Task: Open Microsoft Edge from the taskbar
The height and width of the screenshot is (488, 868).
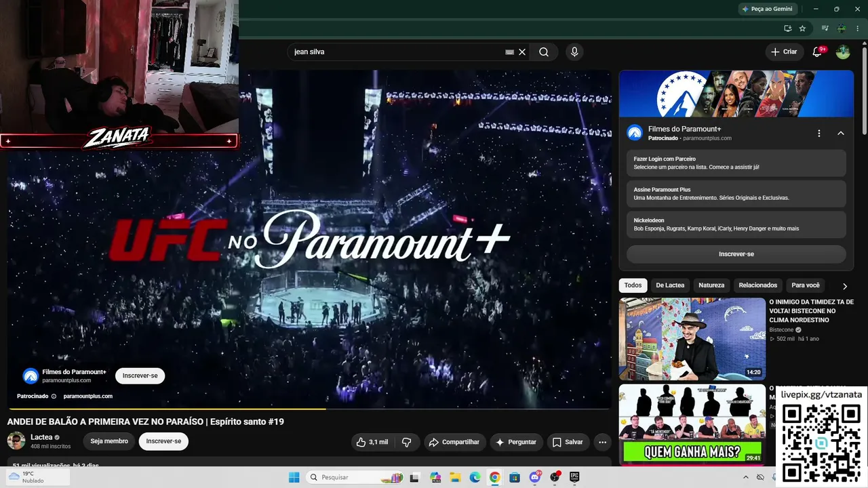Action: (x=475, y=477)
